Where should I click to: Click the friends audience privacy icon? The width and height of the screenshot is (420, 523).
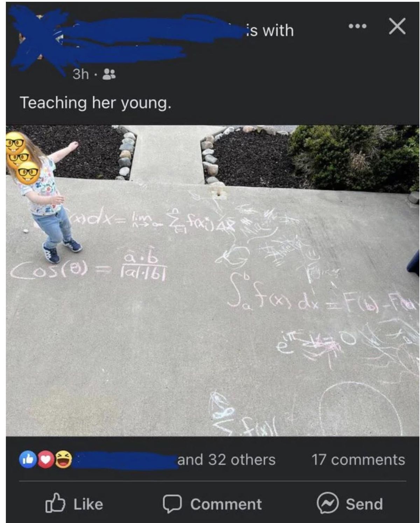pyautogui.click(x=109, y=74)
